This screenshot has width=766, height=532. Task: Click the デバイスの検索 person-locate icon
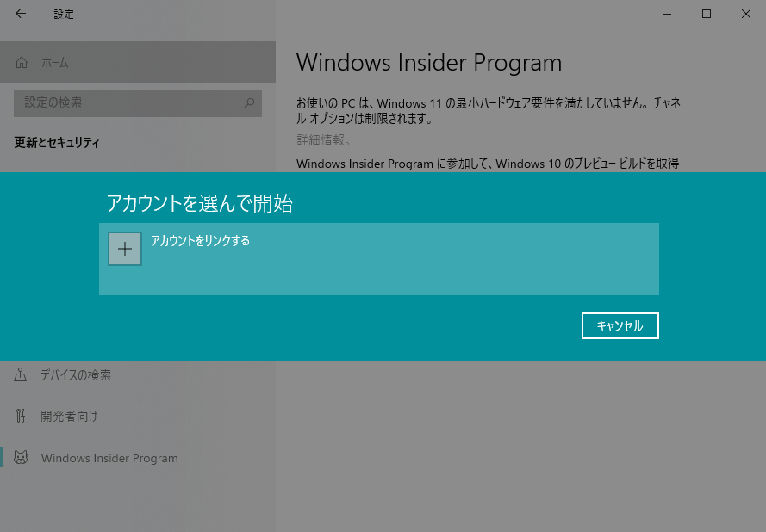(21, 374)
